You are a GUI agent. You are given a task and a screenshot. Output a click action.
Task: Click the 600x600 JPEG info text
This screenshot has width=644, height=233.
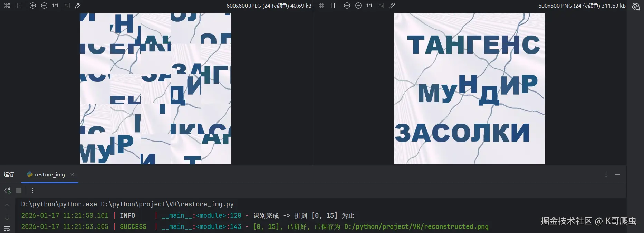click(269, 6)
